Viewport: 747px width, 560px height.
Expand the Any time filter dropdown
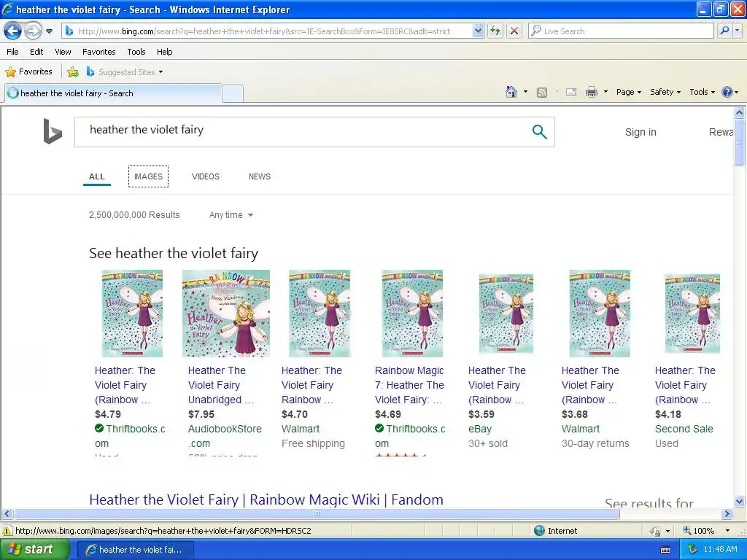pos(231,215)
